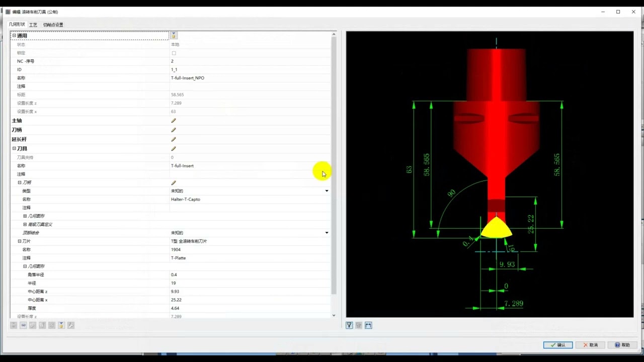Click the 帮助 button
This screenshot has width=644, height=362.
(x=622, y=345)
